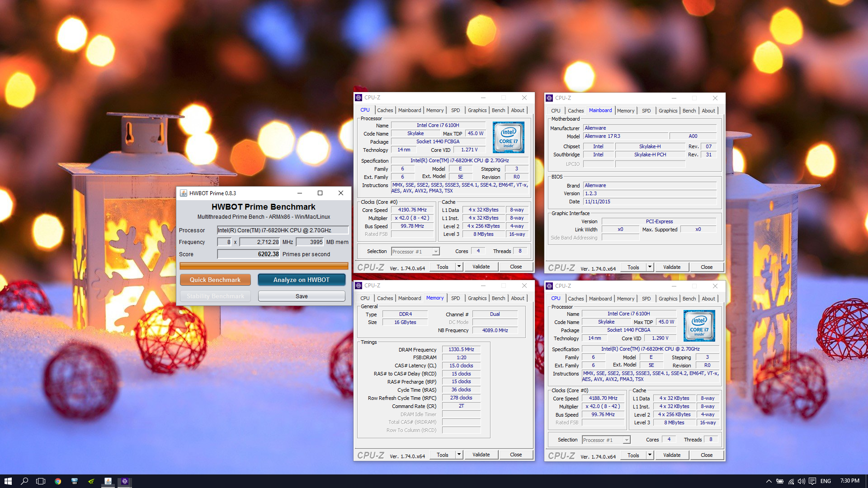Open taskbar search magnifier icon
The image size is (868, 488).
[24, 481]
